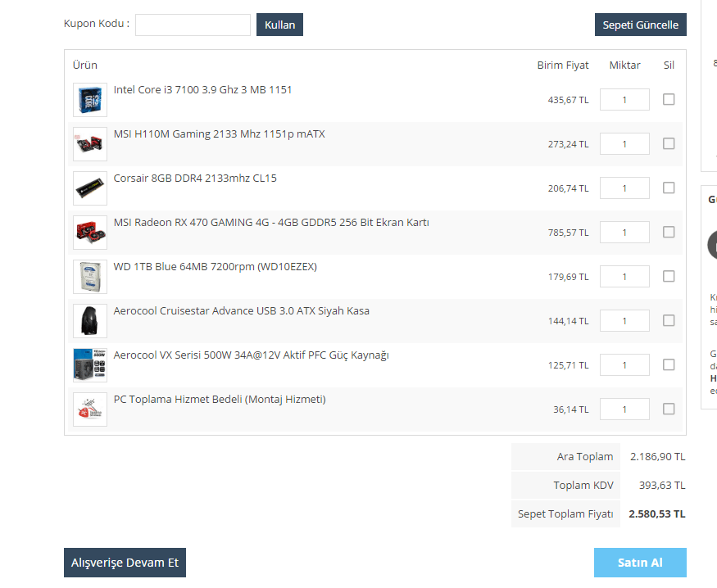Open MSI Radeon RX 470 thumbnail
The height and width of the screenshot is (588, 717).
(x=90, y=233)
